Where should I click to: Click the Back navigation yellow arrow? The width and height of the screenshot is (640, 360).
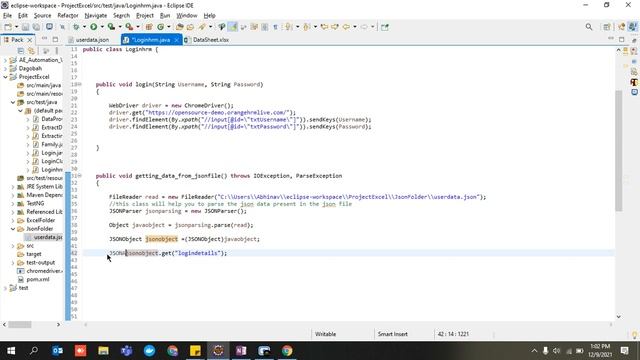point(346,27)
